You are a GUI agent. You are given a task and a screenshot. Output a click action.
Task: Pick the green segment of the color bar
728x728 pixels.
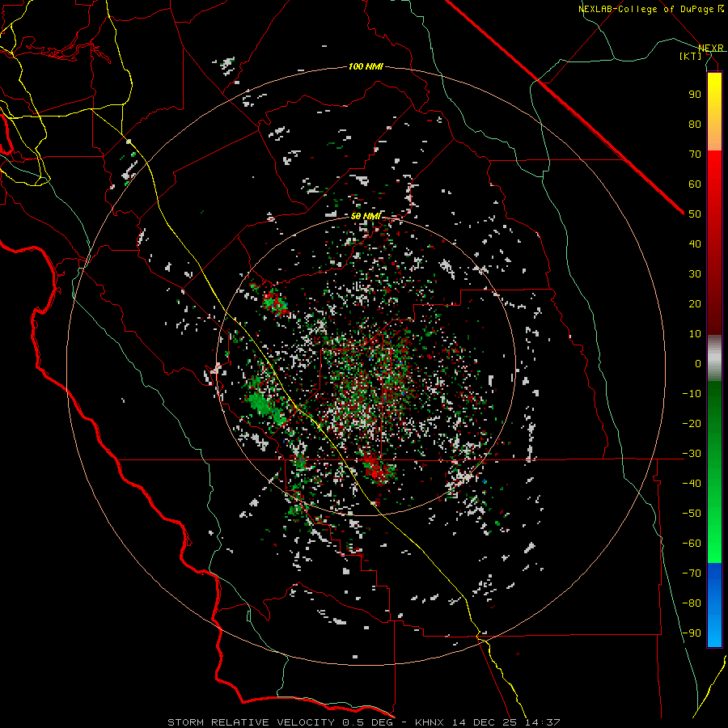(x=714, y=472)
